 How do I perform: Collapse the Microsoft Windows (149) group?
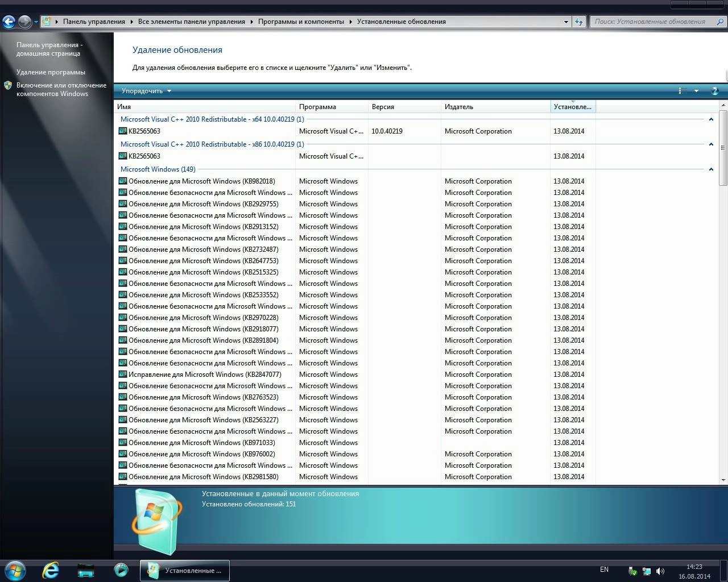[x=711, y=169]
